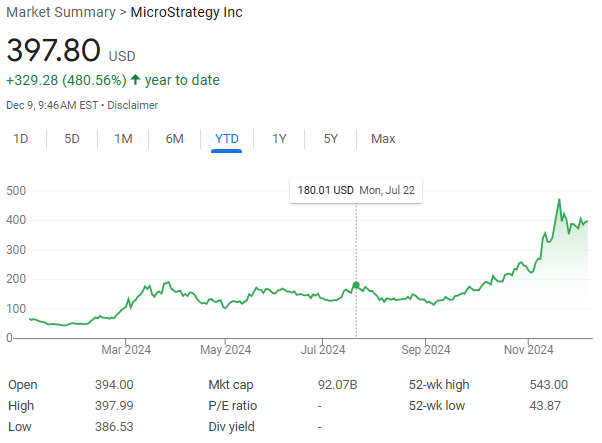Select the YTD tab

pos(227,139)
